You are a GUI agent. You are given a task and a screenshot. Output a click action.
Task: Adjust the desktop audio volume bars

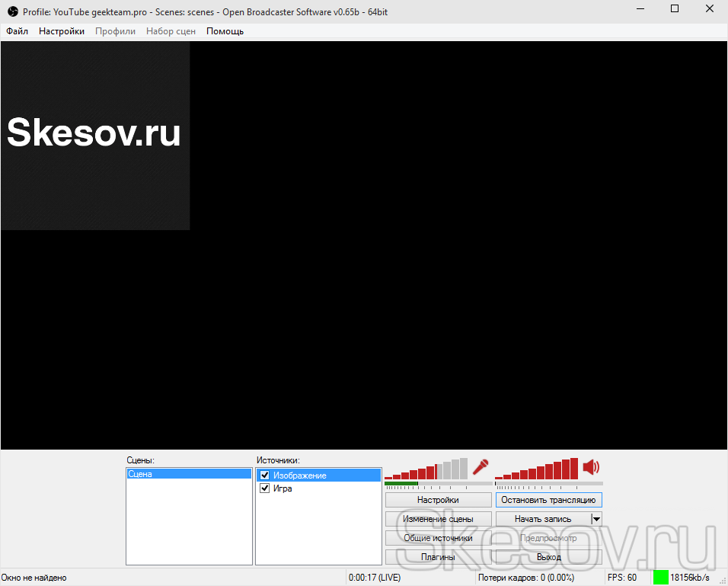[x=537, y=469]
